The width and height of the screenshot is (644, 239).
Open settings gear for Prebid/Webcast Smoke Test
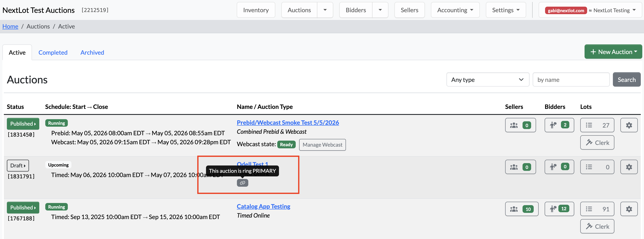click(x=629, y=125)
